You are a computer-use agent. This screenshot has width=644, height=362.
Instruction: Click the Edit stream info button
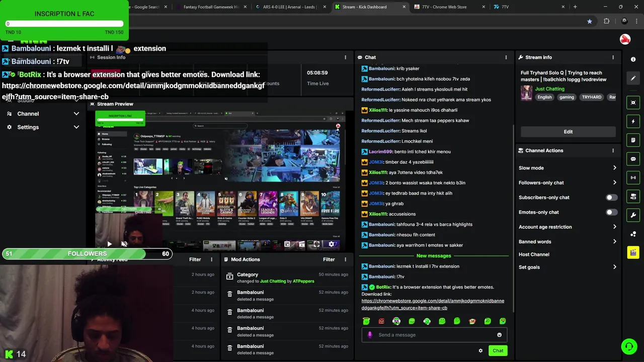pos(568,132)
